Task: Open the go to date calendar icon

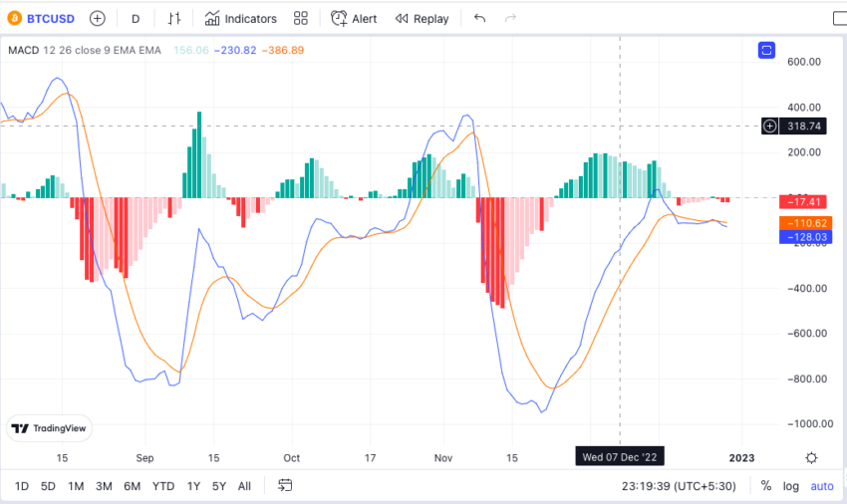Action: pos(285,485)
